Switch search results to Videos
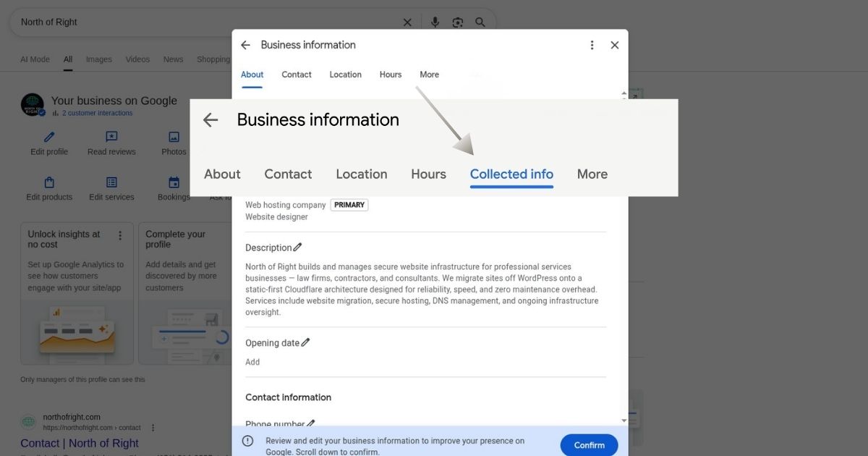 pos(137,59)
